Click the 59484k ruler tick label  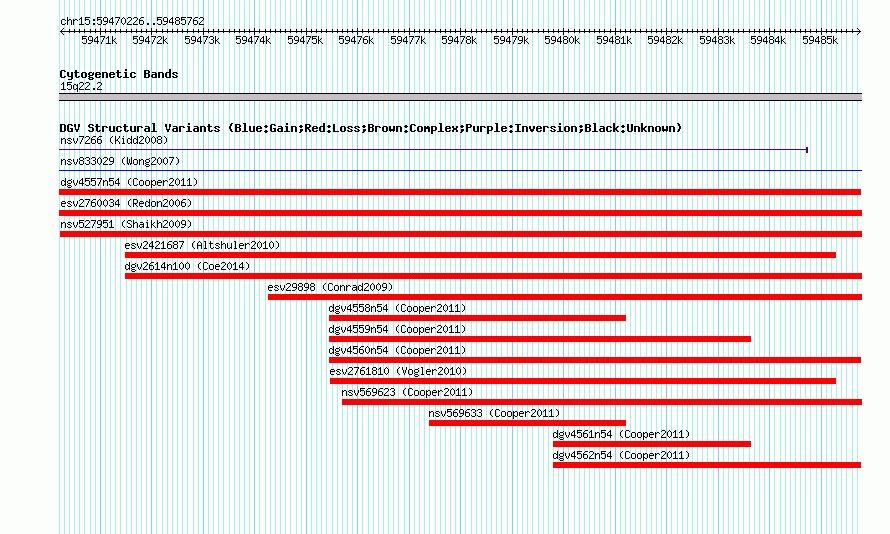click(769, 40)
